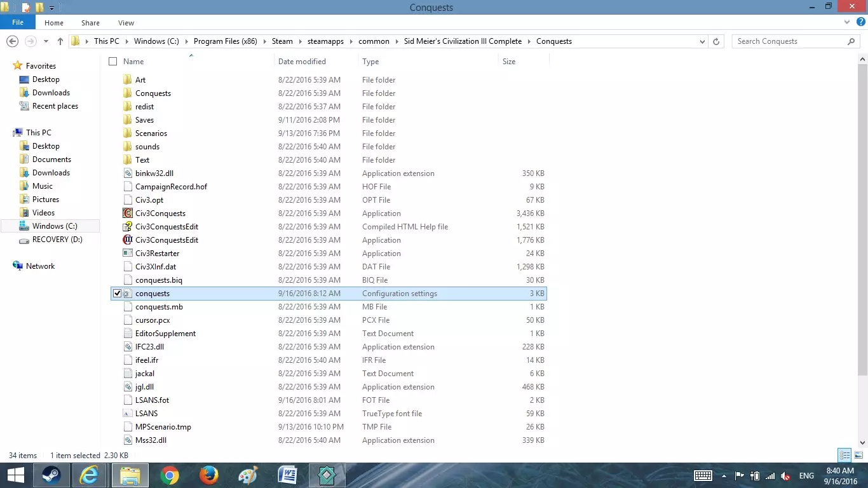Click the battery icon in system tray
Viewport: 868px width, 488px height.
tap(755, 476)
